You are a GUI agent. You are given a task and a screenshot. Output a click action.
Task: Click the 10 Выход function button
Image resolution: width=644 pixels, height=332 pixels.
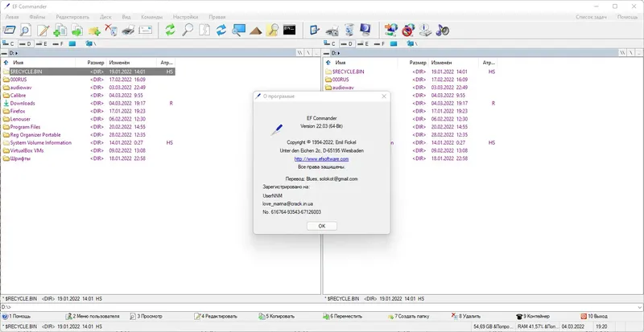[x=594, y=317]
